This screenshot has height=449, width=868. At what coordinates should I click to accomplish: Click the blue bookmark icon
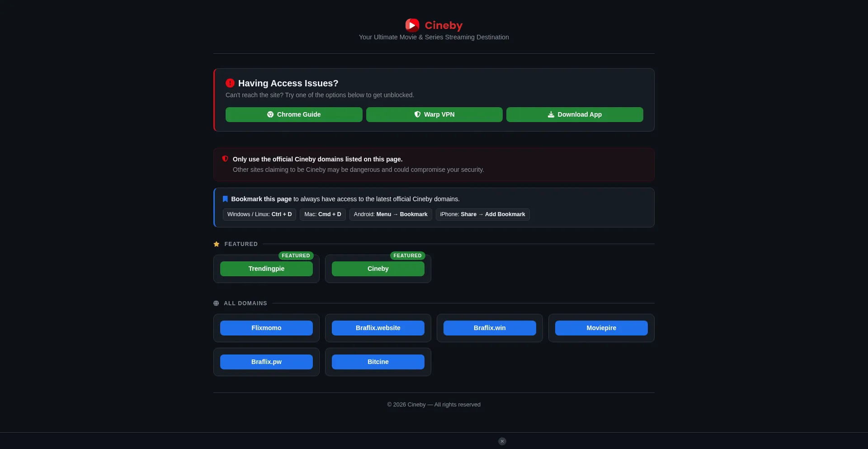pos(225,199)
